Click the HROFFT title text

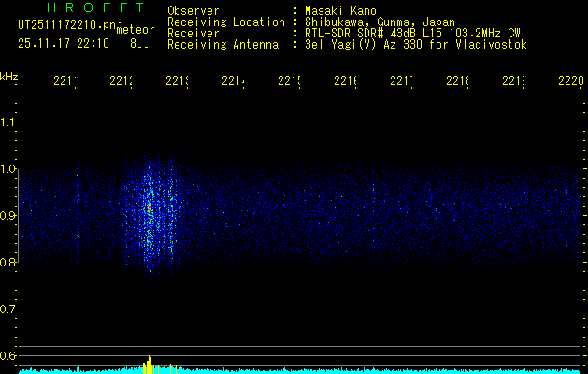[95, 7]
